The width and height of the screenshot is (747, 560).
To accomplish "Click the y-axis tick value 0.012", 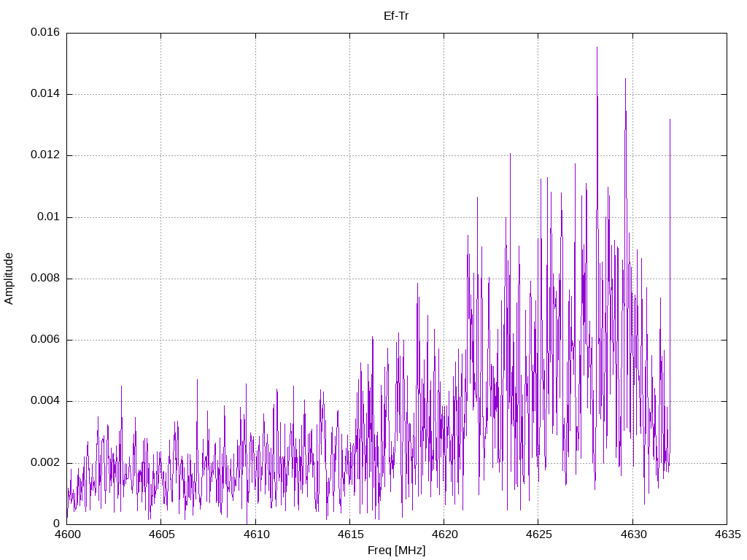I will pos(45,155).
